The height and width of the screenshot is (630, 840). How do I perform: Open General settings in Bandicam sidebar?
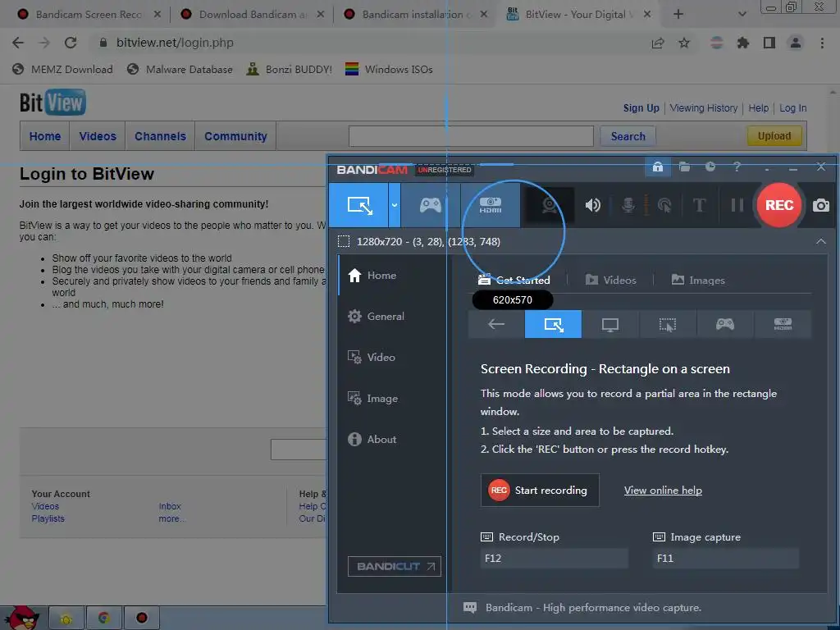tap(376, 316)
